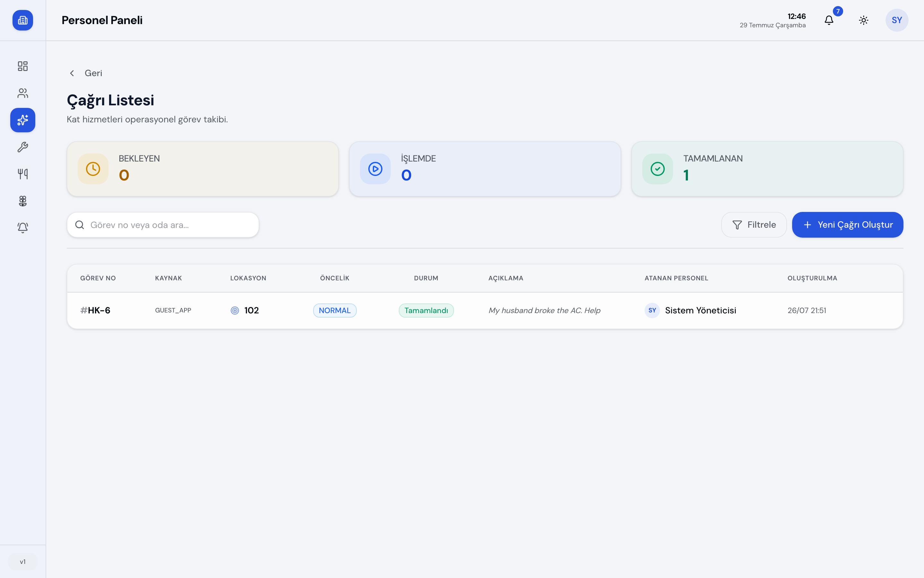This screenshot has width=924, height=578.
Task: Open the staff users icon in sidebar
Action: (22, 93)
